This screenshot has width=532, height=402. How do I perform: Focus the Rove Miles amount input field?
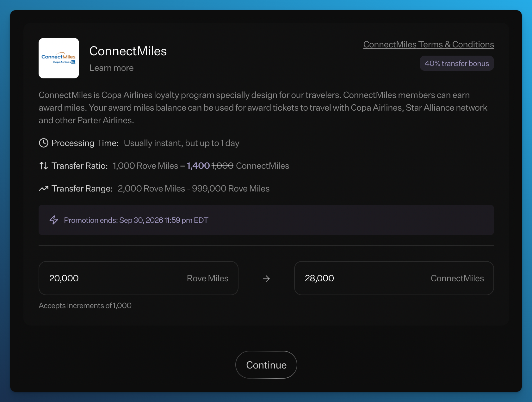(138, 278)
